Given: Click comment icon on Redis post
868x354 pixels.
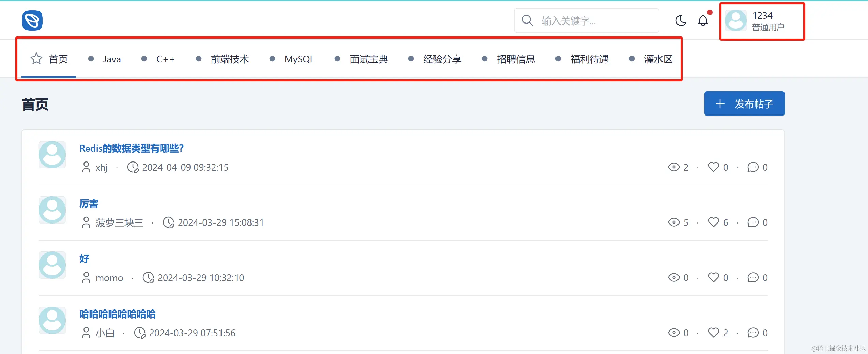Looking at the screenshot, I should (x=753, y=167).
